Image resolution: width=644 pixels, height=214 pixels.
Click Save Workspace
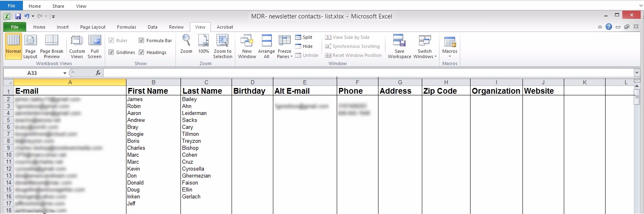point(399,46)
